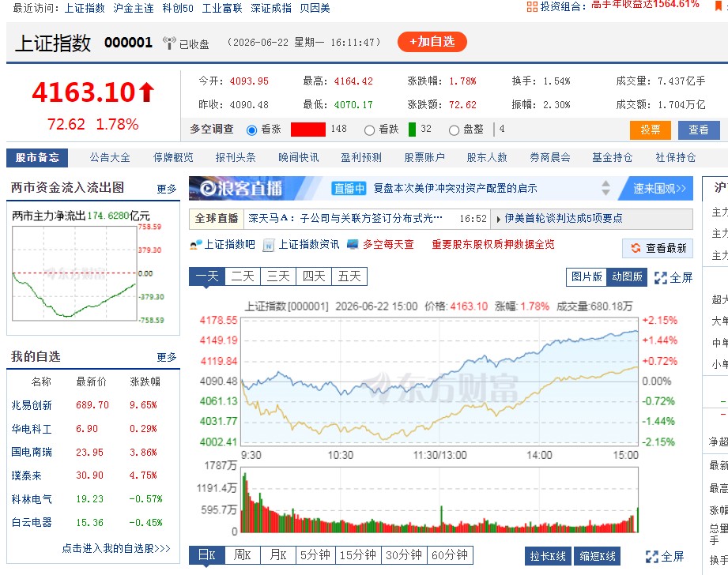
Task: Open 科林电气 in my watchlist
Action: pos(32,499)
